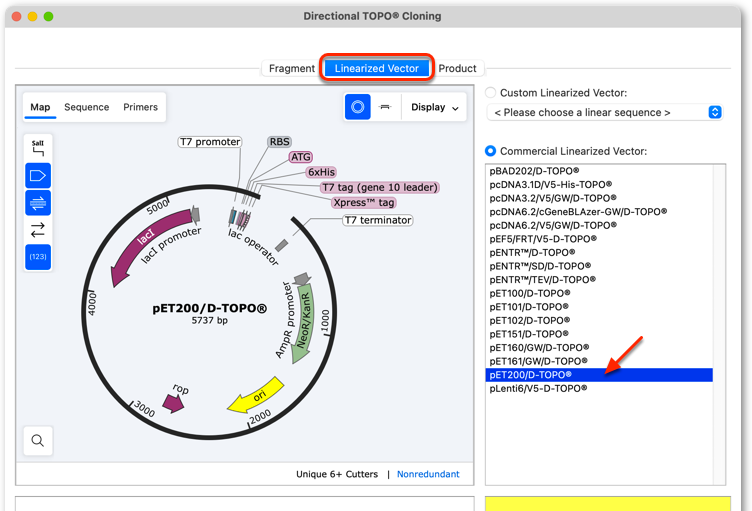Select pET102/D-TOPO® vector
The height and width of the screenshot is (511, 752).
pos(599,320)
